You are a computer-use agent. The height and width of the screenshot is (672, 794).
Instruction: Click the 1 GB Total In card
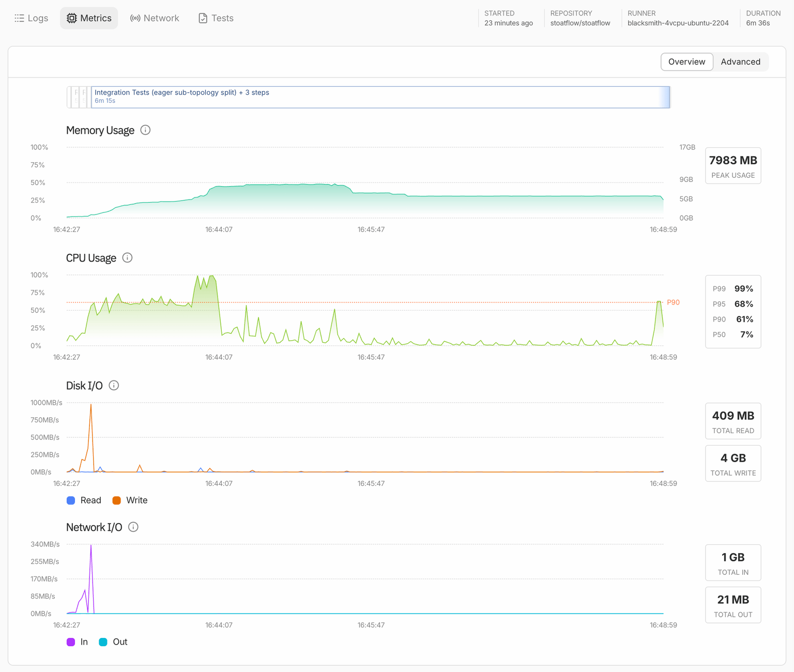coord(733,562)
